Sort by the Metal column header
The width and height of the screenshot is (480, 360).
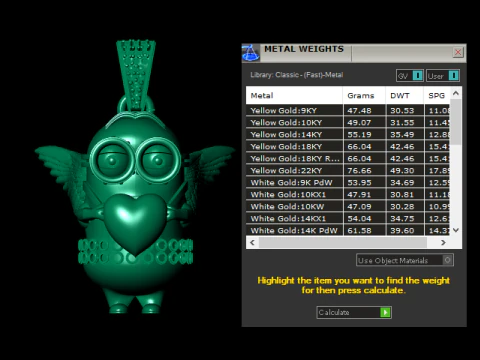click(x=294, y=96)
